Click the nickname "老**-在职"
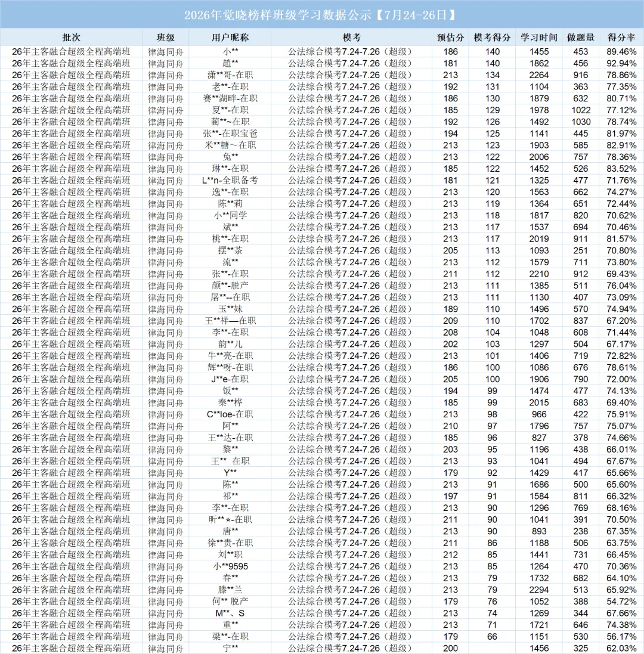644x654 pixels. point(230,87)
